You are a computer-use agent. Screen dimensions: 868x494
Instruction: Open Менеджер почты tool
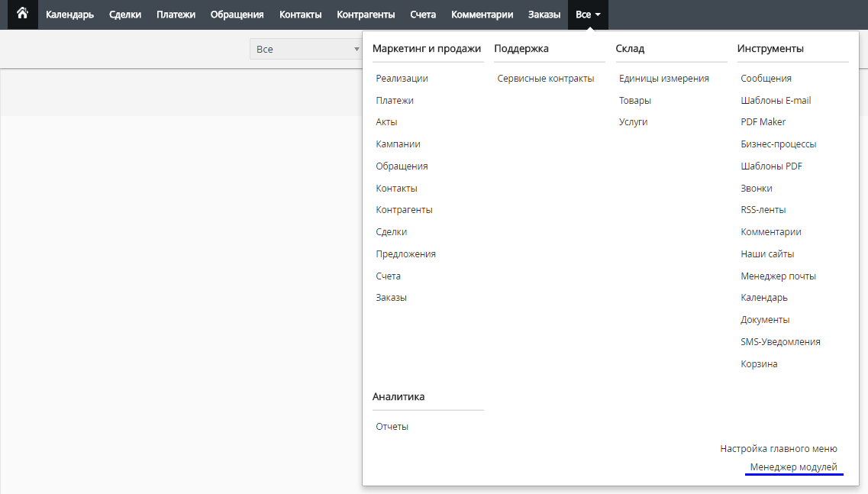pos(778,276)
